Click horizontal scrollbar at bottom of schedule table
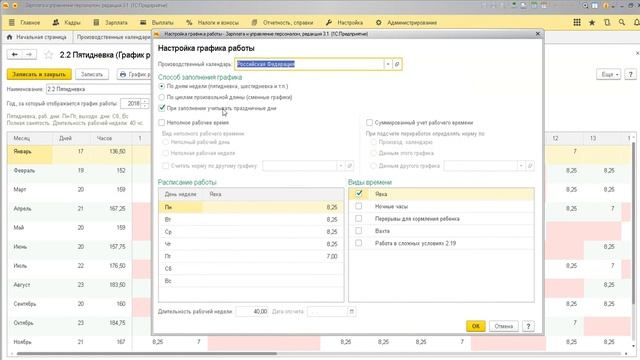 coord(147,353)
